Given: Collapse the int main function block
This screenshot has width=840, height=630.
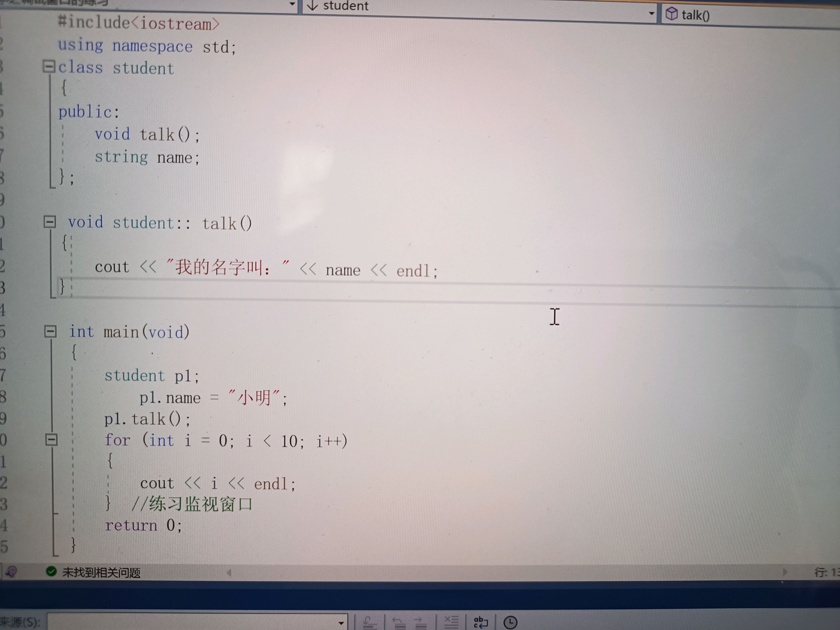Looking at the screenshot, I should click(x=50, y=331).
